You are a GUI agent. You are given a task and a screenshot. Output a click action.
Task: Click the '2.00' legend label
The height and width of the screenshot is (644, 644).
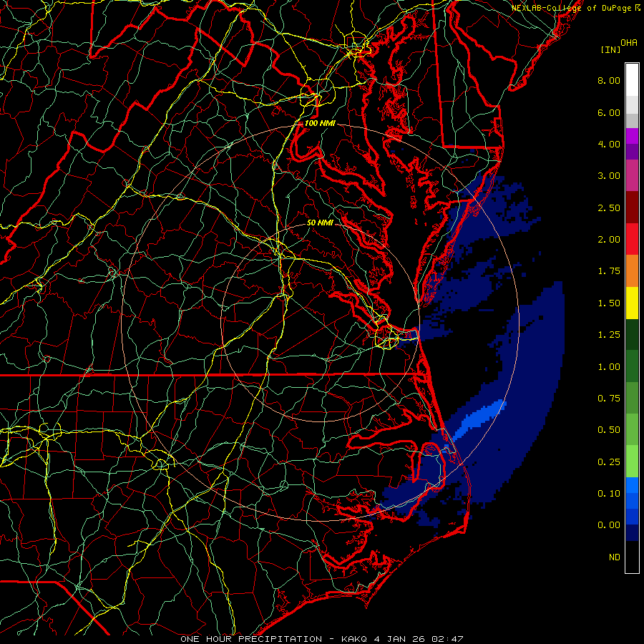(609, 240)
